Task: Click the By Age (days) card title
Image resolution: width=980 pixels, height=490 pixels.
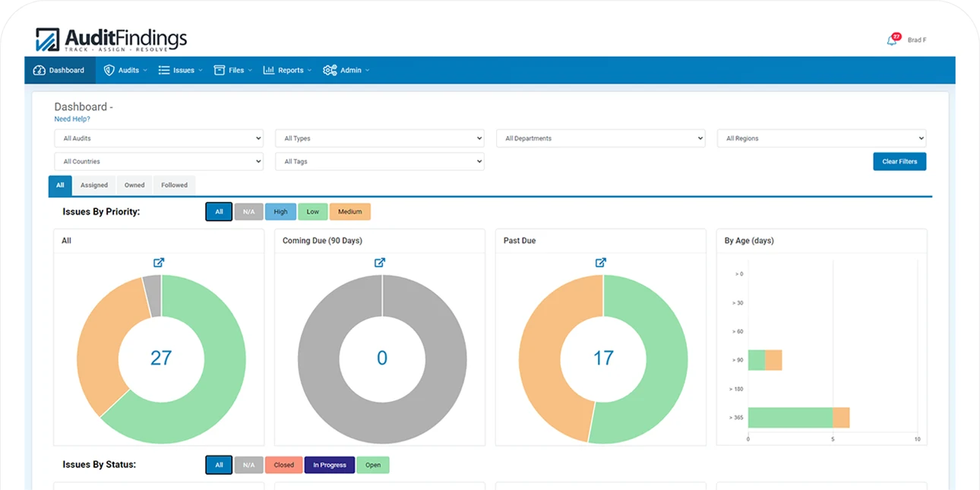Action: (x=749, y=241)
